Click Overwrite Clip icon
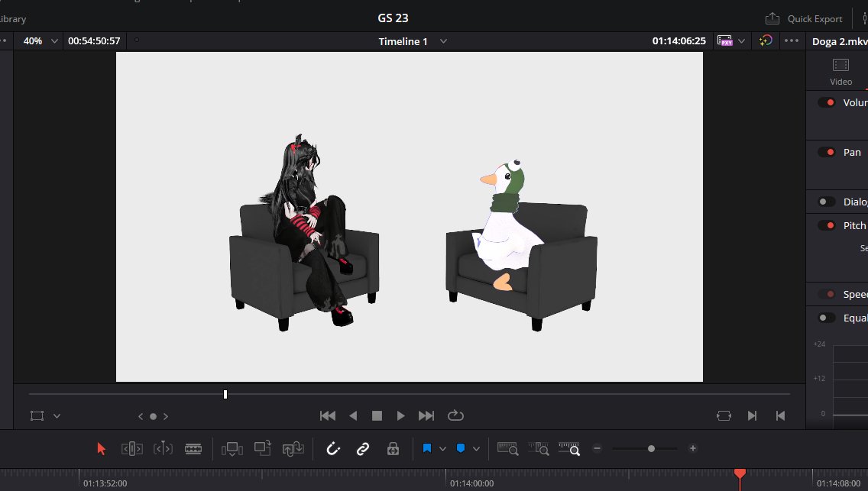 point(262,448)
